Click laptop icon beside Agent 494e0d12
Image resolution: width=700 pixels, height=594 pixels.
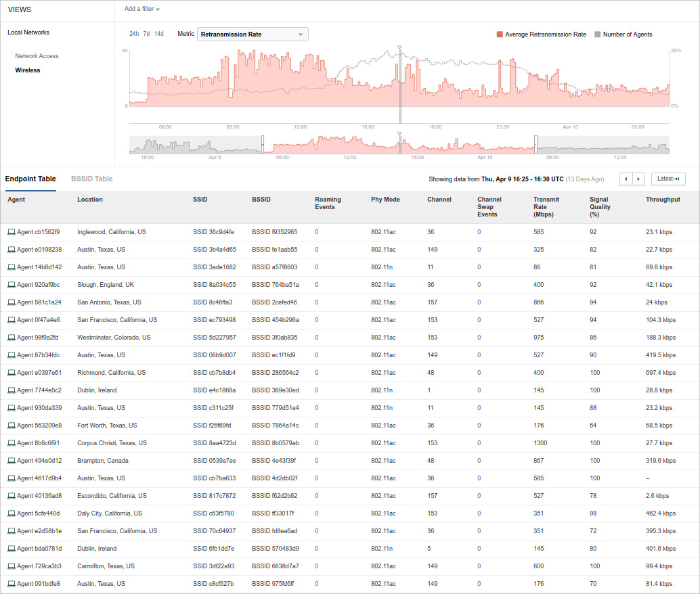(x=11, y=461)
